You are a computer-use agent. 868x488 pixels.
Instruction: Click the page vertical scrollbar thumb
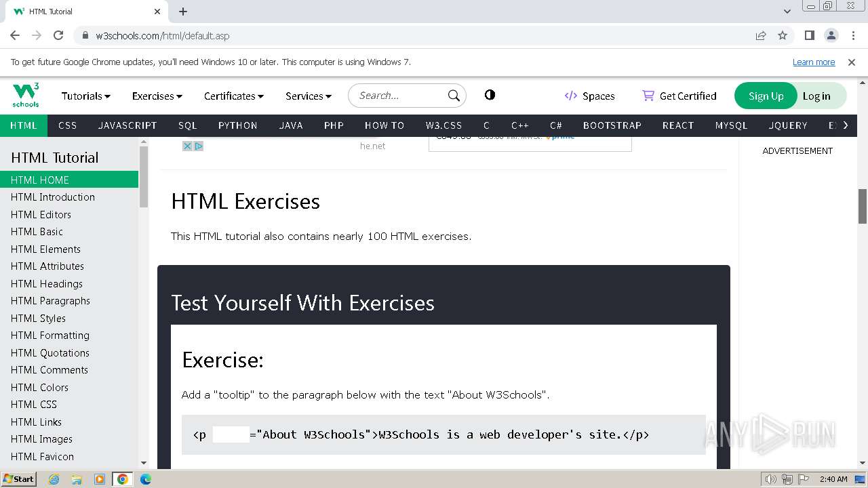[x=863, y=206]
